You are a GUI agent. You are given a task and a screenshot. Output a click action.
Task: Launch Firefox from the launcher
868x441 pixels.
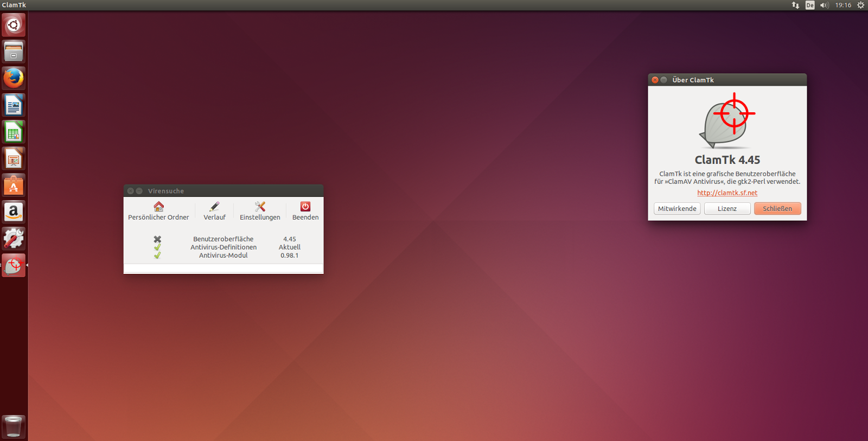(x=14, y=78)
